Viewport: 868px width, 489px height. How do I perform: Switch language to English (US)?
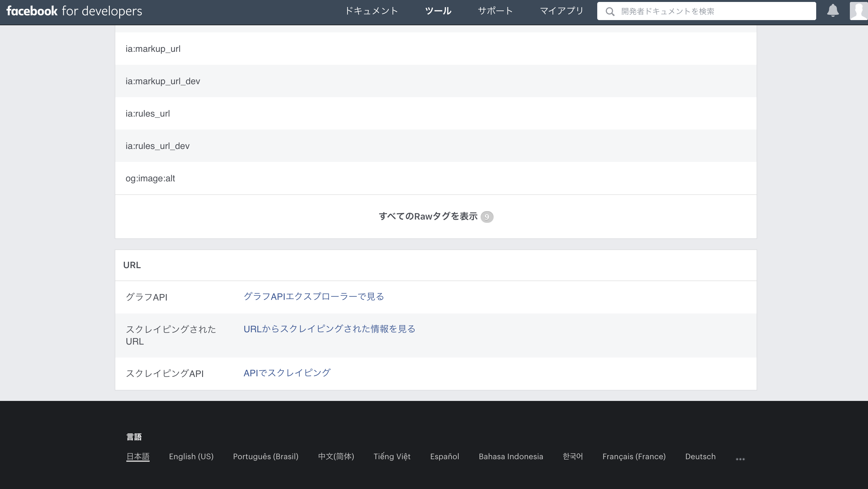tap(191, 456)
